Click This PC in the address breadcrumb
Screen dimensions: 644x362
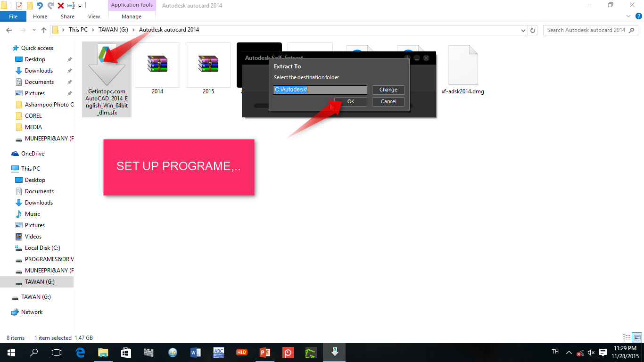[78, 30]
